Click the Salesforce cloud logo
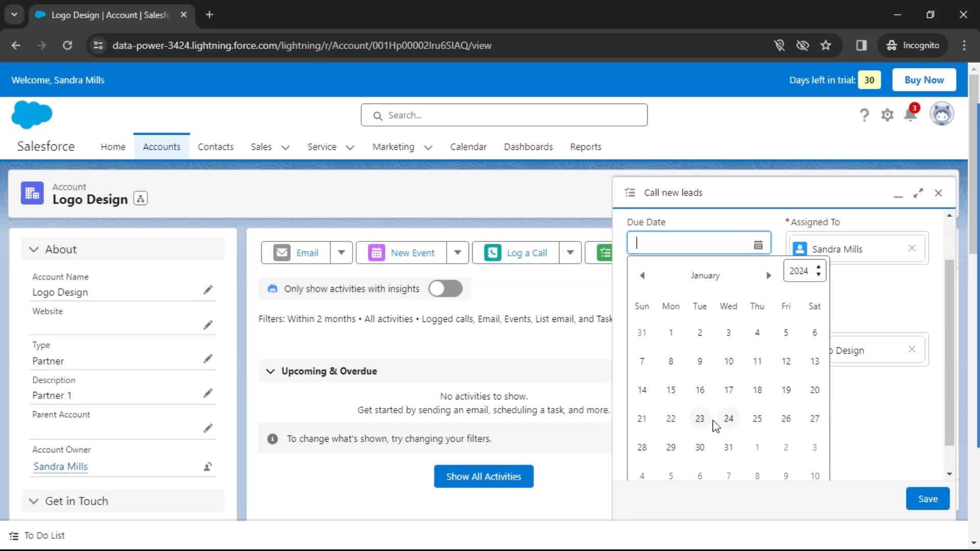Viewport: 980px width, 551px height. point(32,115)
